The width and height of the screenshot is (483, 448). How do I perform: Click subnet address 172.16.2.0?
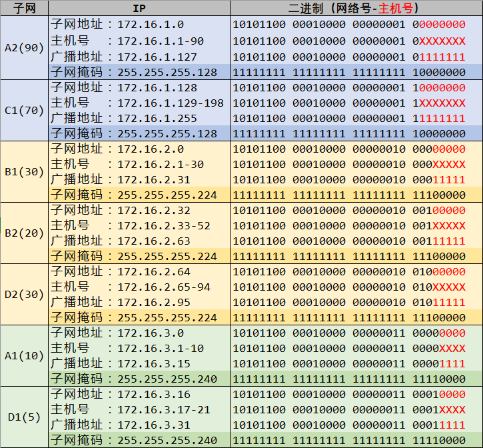pos(151,149)
